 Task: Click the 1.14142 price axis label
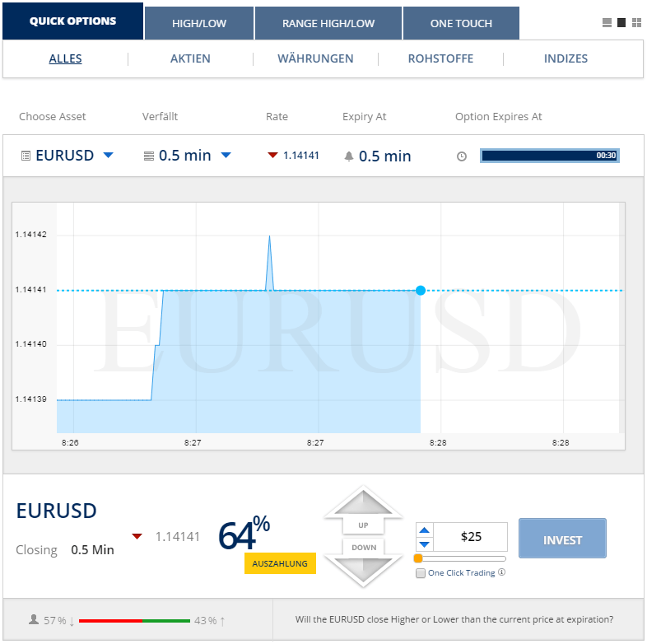pos(31,235)
